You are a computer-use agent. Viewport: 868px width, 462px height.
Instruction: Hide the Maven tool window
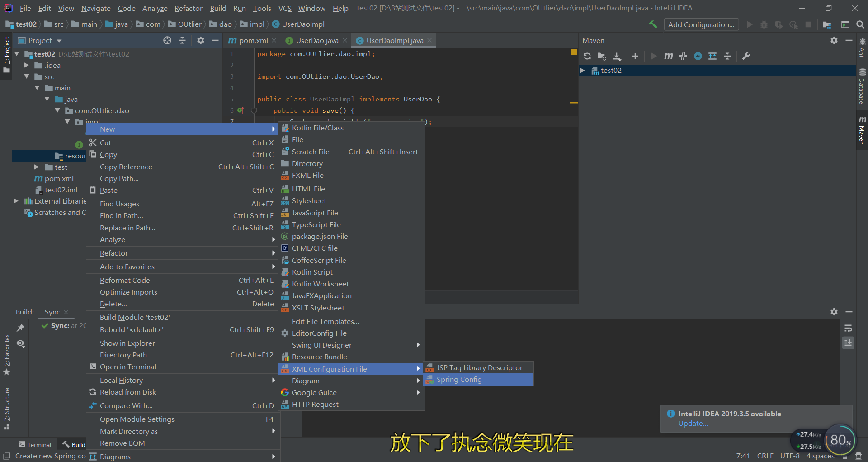click(x=849, y=40)
